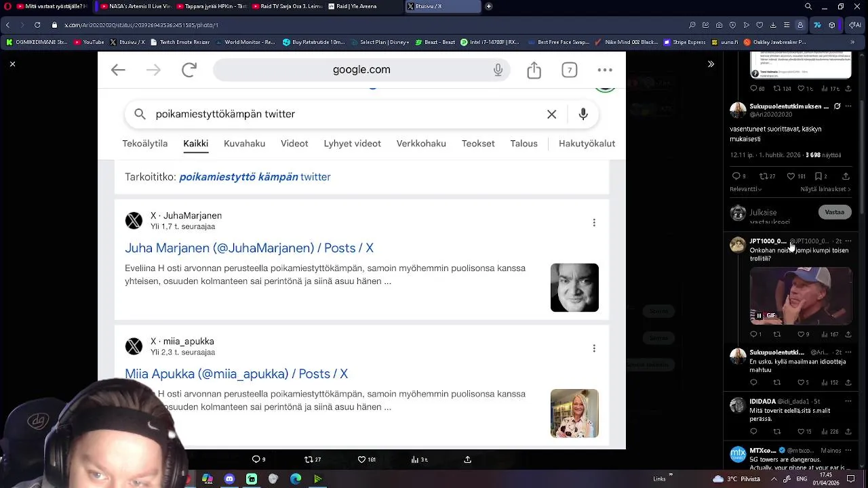Open YouTube bookmark

(x=90, y=42)
